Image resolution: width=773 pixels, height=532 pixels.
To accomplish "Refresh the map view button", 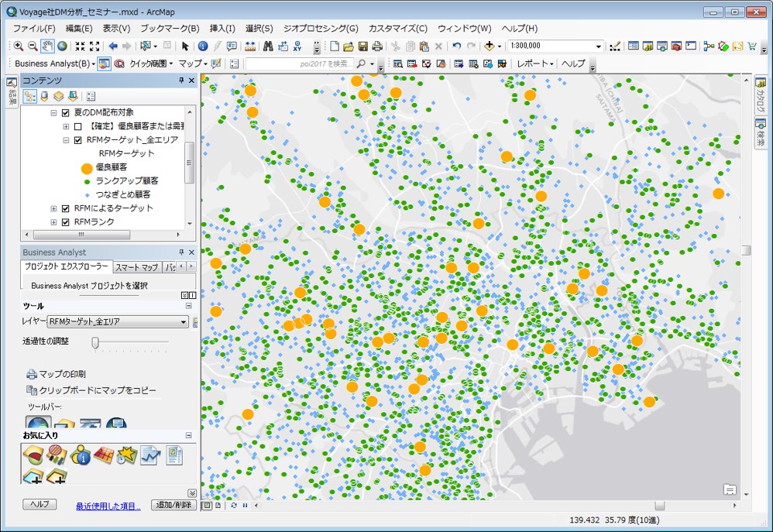I will [234, 506].
